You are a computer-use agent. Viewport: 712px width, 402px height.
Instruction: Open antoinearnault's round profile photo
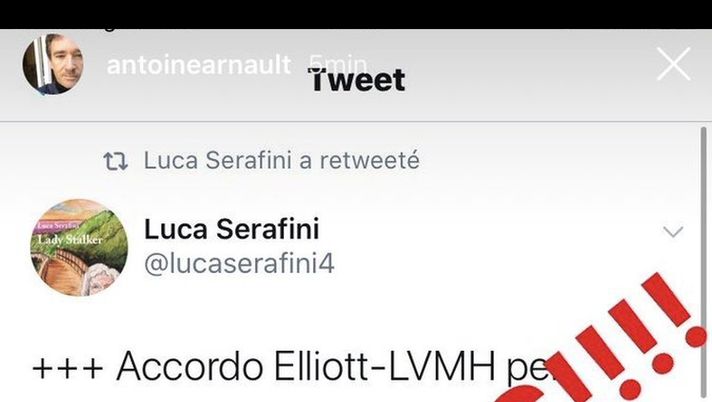53,64
